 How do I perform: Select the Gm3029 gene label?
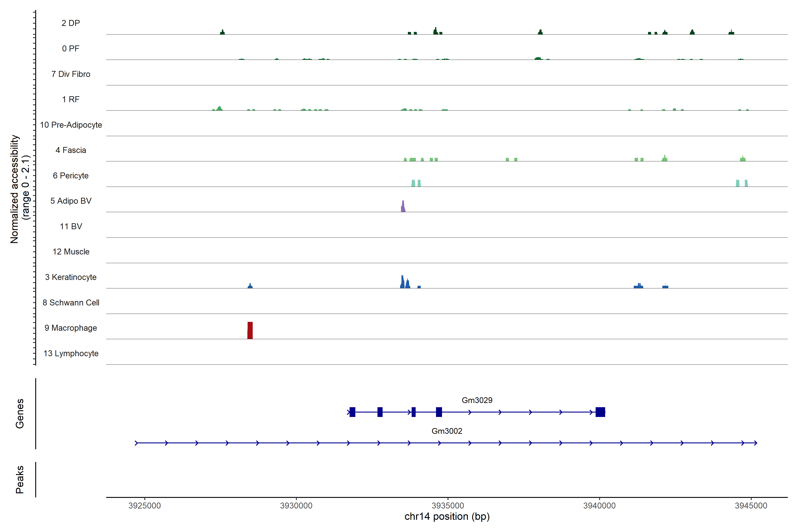pos(477,400)
